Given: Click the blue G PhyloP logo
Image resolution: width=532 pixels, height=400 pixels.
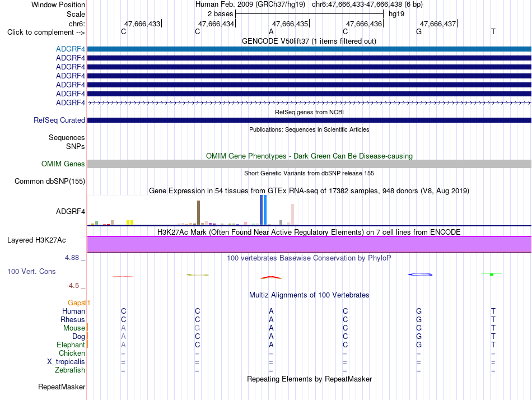Looking at the screenshot, I should 421,275.
